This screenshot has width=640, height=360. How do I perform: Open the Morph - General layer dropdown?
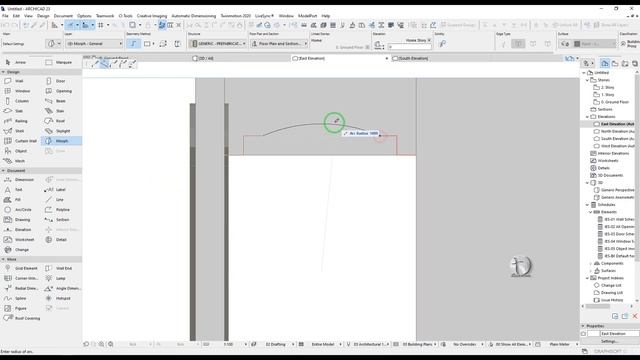[94, 44]
